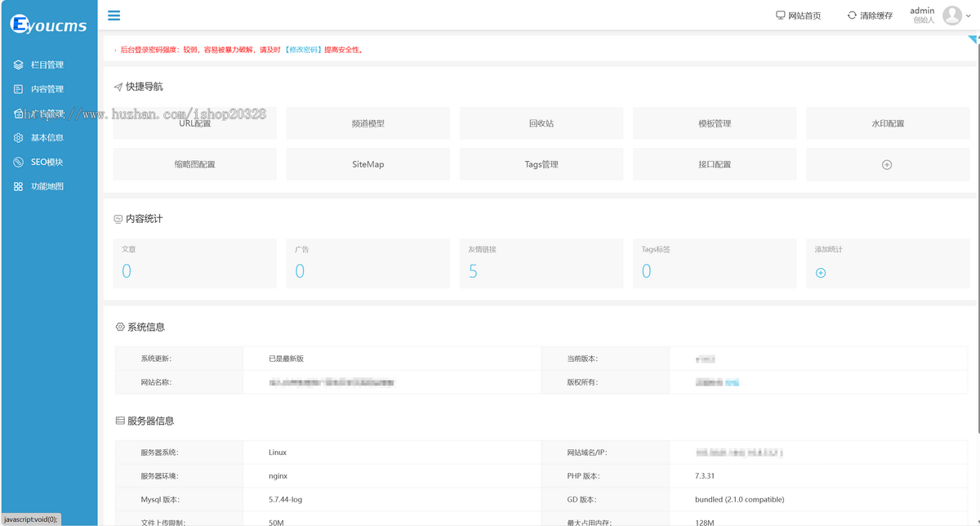Click the PHP version 7.3.31 value
Screen dimensions: 980x526
706,475
